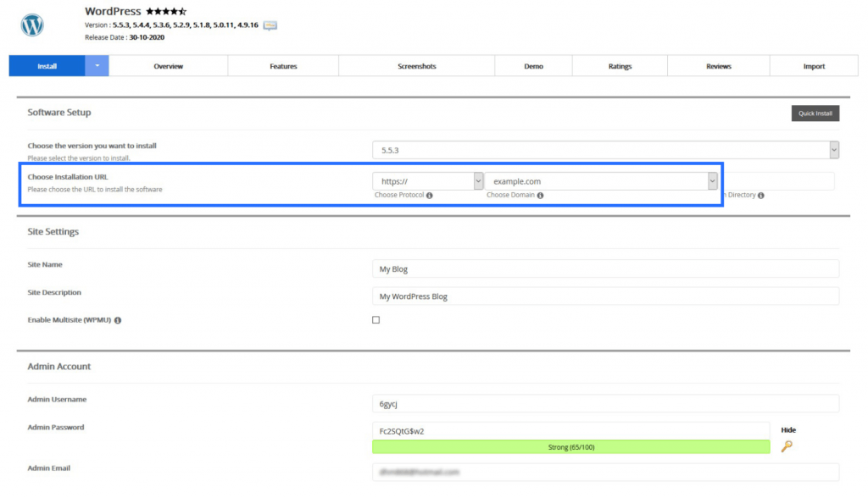The image size is (868, 498).
Task: Open the https:// protocol dropdown
Action: pos(428,181)
